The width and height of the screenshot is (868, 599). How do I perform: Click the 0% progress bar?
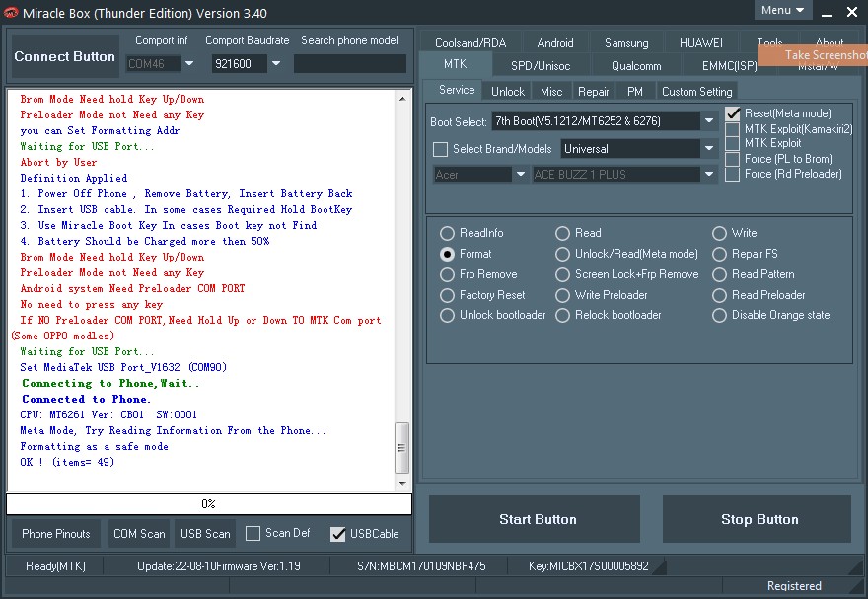tap(209, 504)
